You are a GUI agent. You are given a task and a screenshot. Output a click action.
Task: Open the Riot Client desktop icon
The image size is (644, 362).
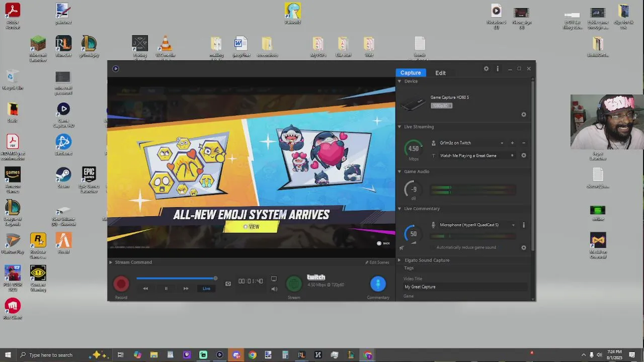tap(13, 309)
